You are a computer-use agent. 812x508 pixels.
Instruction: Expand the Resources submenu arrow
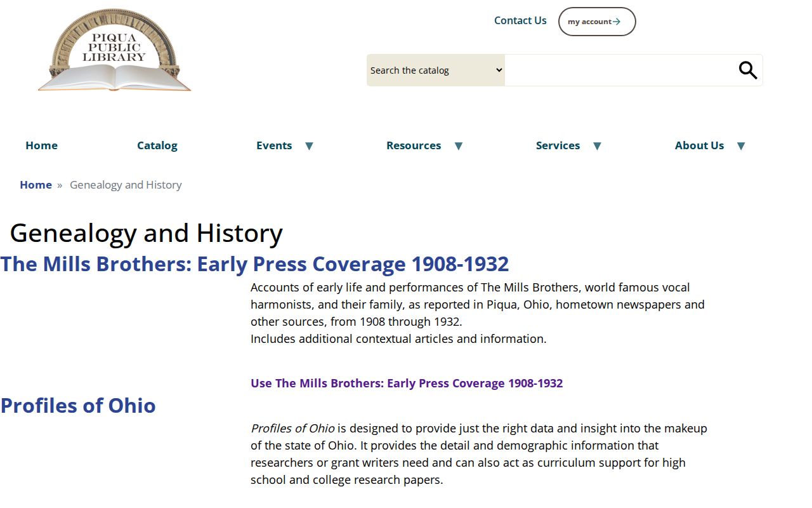point(459,146)
